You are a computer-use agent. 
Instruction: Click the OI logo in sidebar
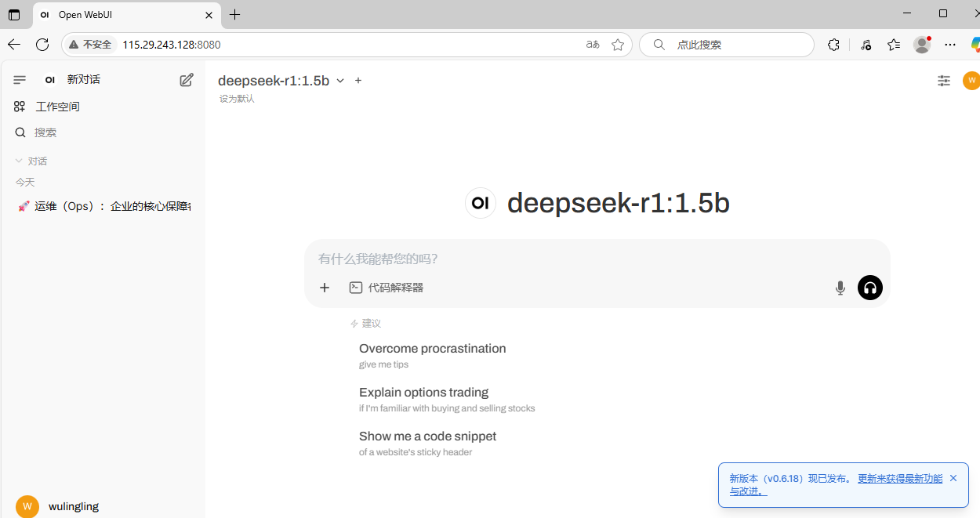49,79
